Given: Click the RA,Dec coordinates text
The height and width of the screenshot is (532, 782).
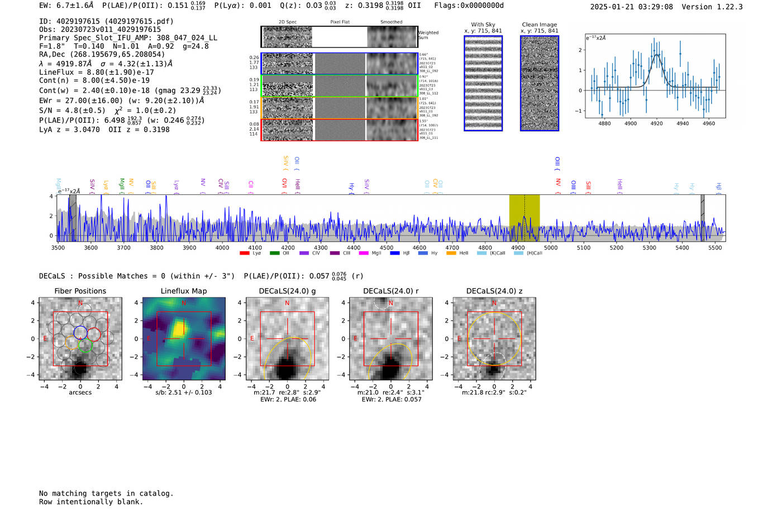Looking at the screenshot, I should pos(102,55).
